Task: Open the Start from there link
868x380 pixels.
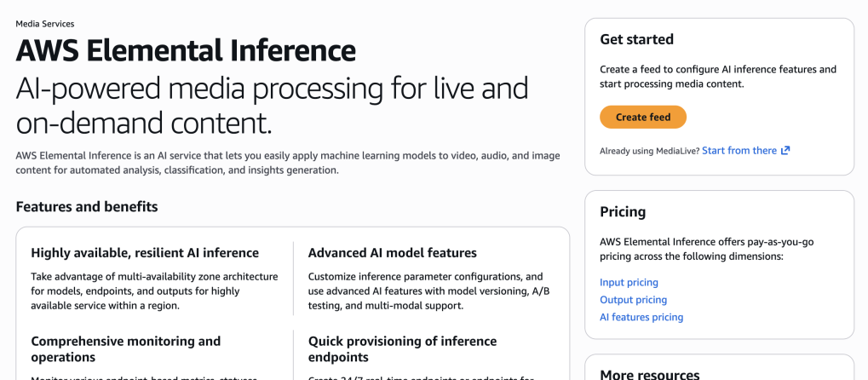Action: (739, 151)
